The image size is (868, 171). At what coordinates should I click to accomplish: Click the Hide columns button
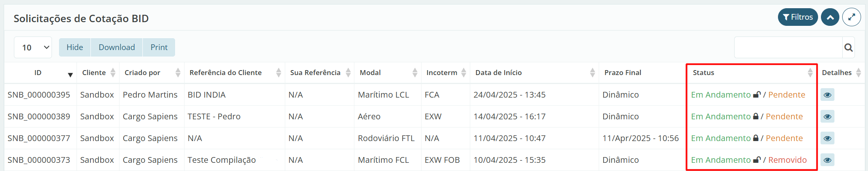(x=74, y=48)
